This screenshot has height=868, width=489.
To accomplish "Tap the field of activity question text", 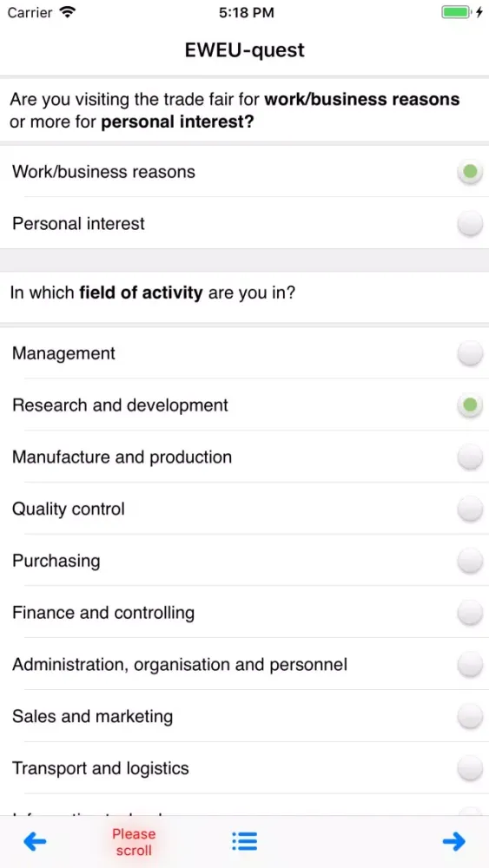I will click(152, 293).
